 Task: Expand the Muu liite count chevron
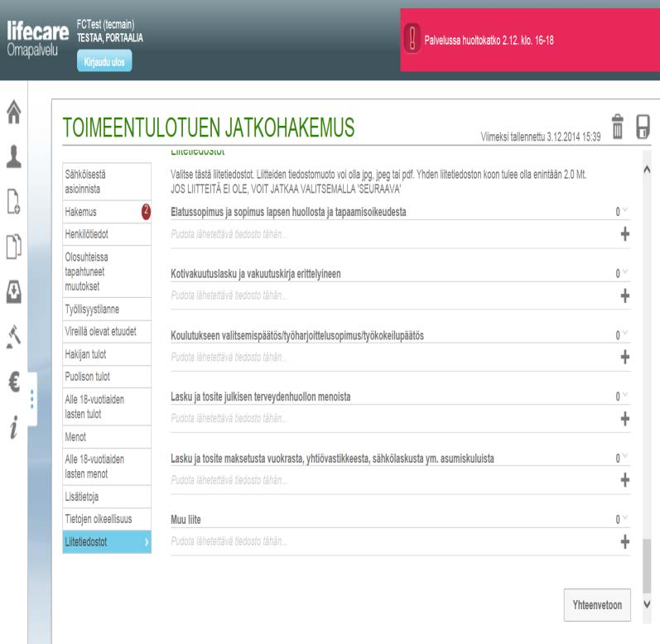tap(625, 517)
